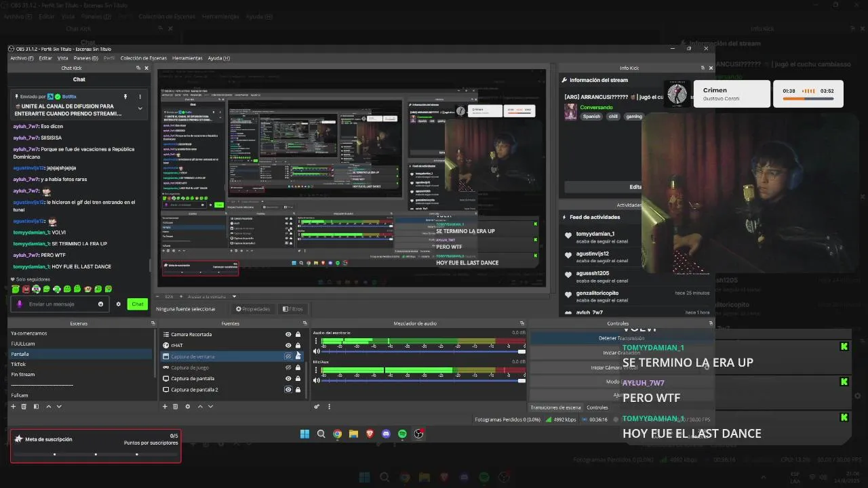The image size is (868, 488).
Task: Undock the Fuentes dock
Action: 305,323
